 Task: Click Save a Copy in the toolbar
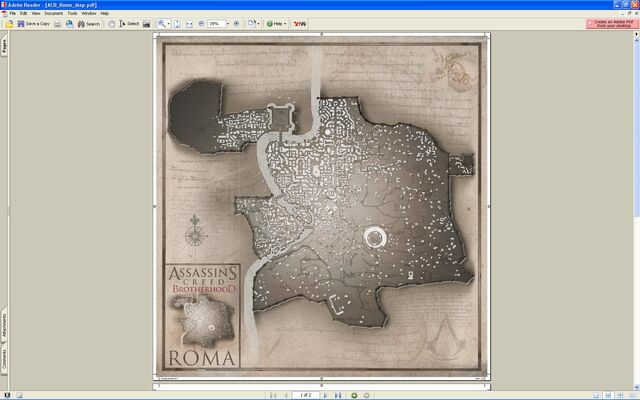pos(33,24)
